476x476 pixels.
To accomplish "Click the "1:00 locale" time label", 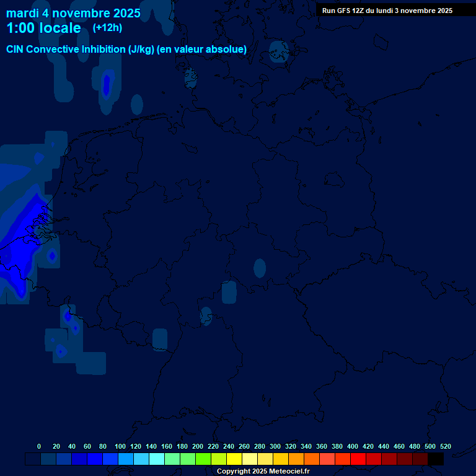I will point(43,28).
